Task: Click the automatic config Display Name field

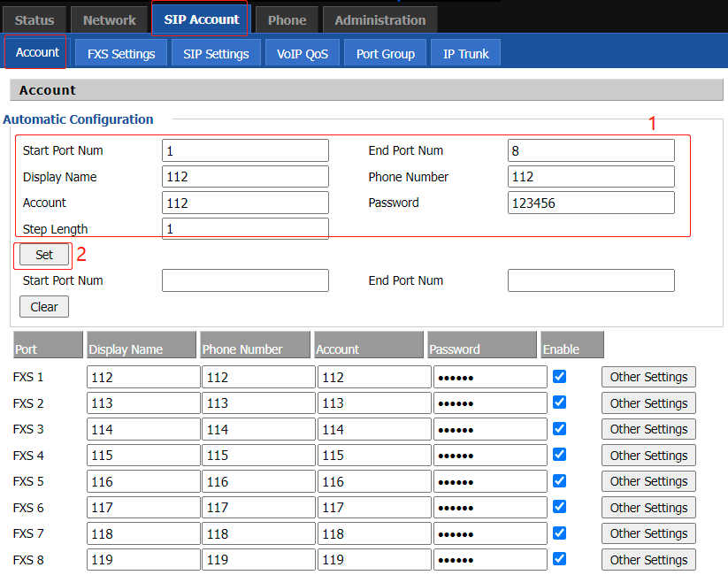Action: (x=245, y=177)
